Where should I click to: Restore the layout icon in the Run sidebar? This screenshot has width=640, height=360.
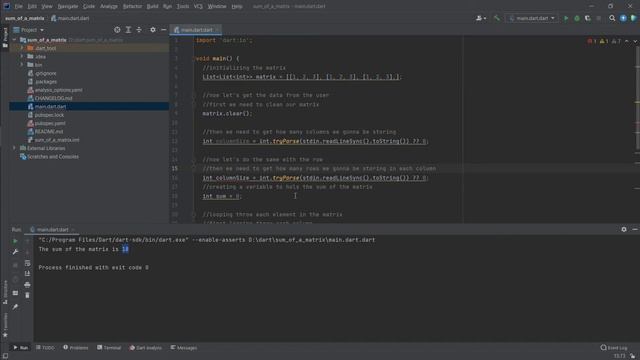[x=15, y=293]
